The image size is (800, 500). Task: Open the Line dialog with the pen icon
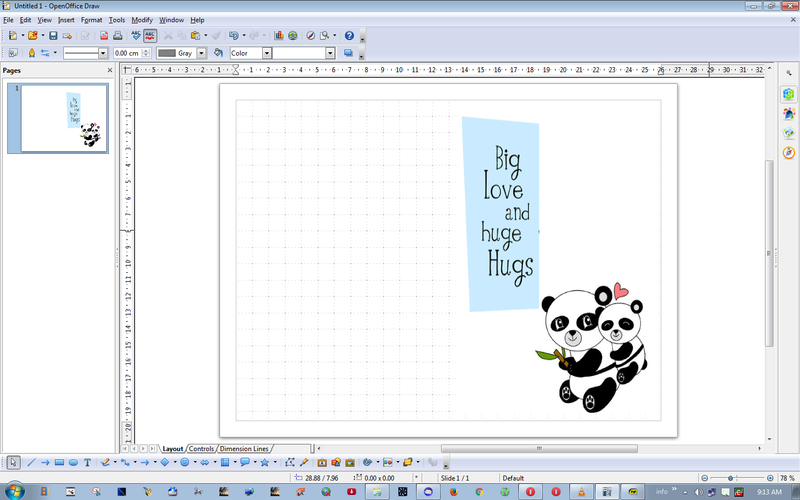click(x=32, y=53)
